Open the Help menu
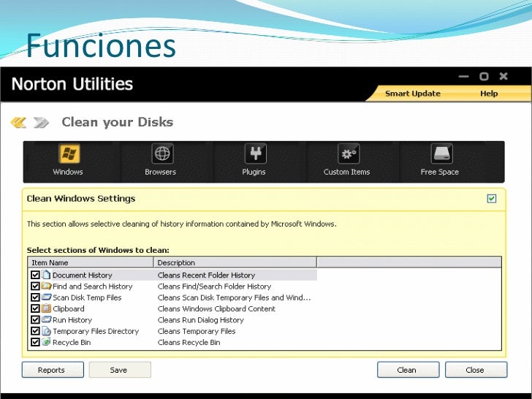Viewport: 532px width, 399px height. (489, 94)
